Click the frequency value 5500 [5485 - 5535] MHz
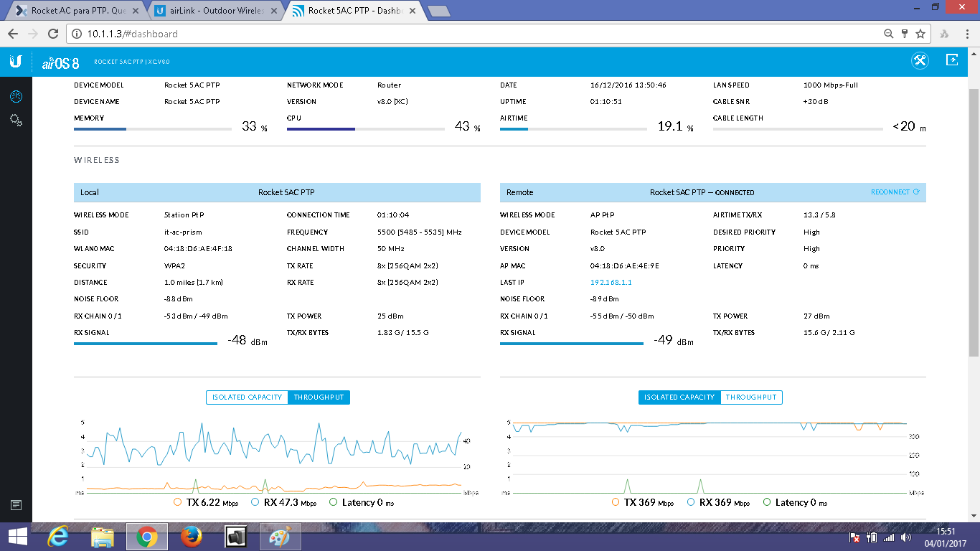 [x=420, y=232]
